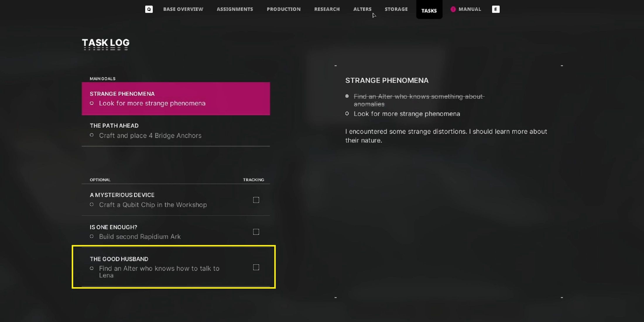
Task: Open the Production tab
Action: coord(284,9)
